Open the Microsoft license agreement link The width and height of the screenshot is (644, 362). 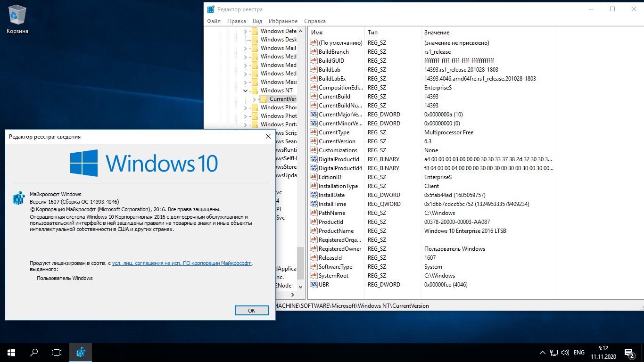(x=182, y=263)
